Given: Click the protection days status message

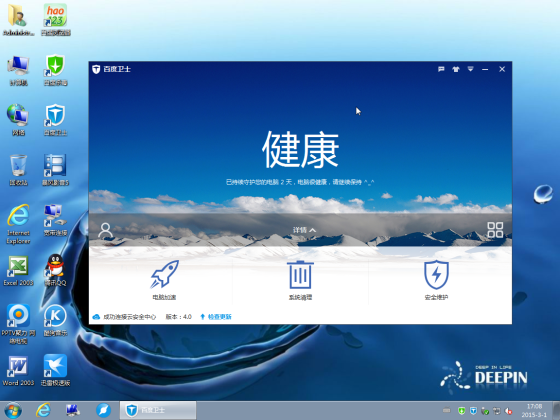Looking at the screenshot, I should pyautogui.click(x=300, y=182).
